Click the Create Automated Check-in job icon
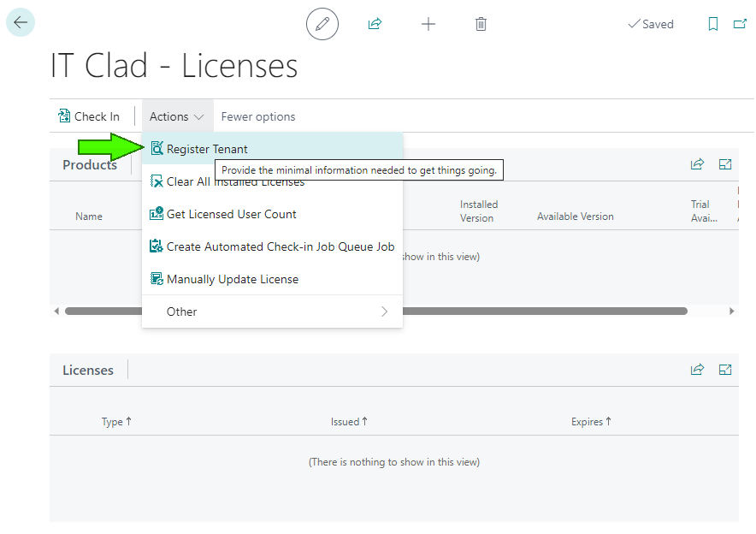This screenshot has width=756, height=534. pos(157,246)
